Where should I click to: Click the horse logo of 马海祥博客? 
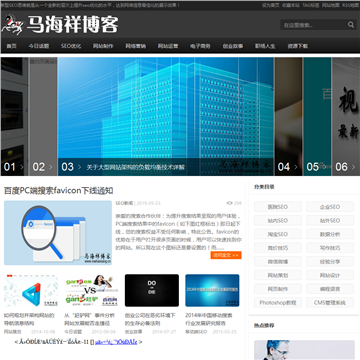click(x=13, y=25)
